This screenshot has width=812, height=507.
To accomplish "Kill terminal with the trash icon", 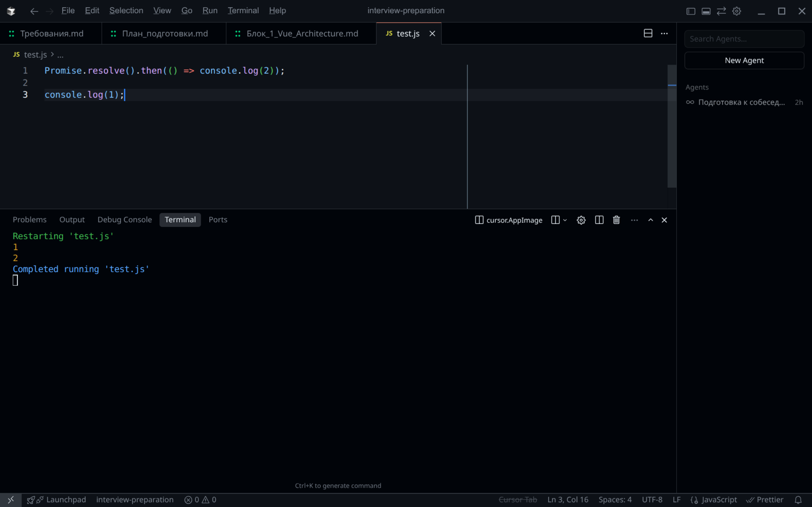I will [x=616, y=220].
